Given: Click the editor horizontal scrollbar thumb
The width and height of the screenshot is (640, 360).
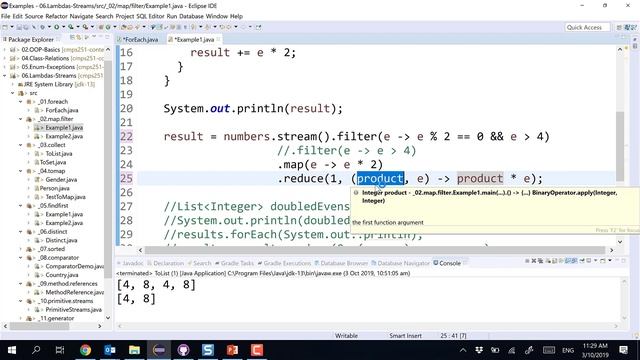Looking at the screenshot, I should (375, 250).
